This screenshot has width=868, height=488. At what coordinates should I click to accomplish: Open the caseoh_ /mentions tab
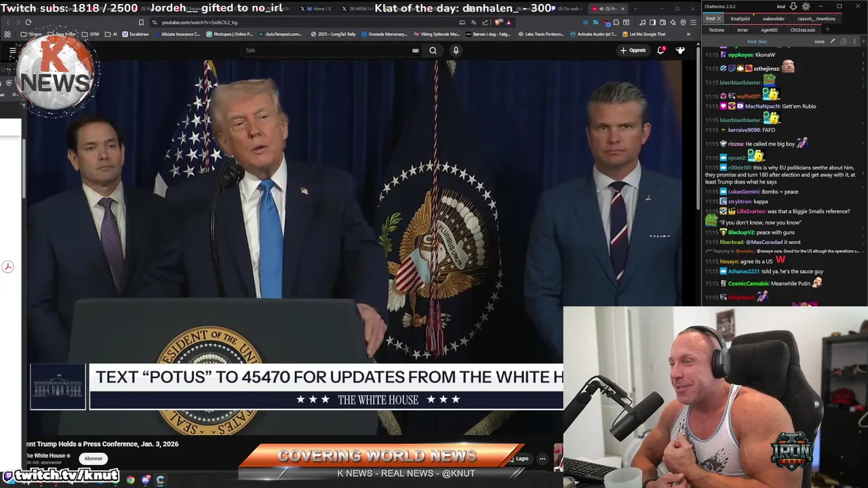click(816, 19)
